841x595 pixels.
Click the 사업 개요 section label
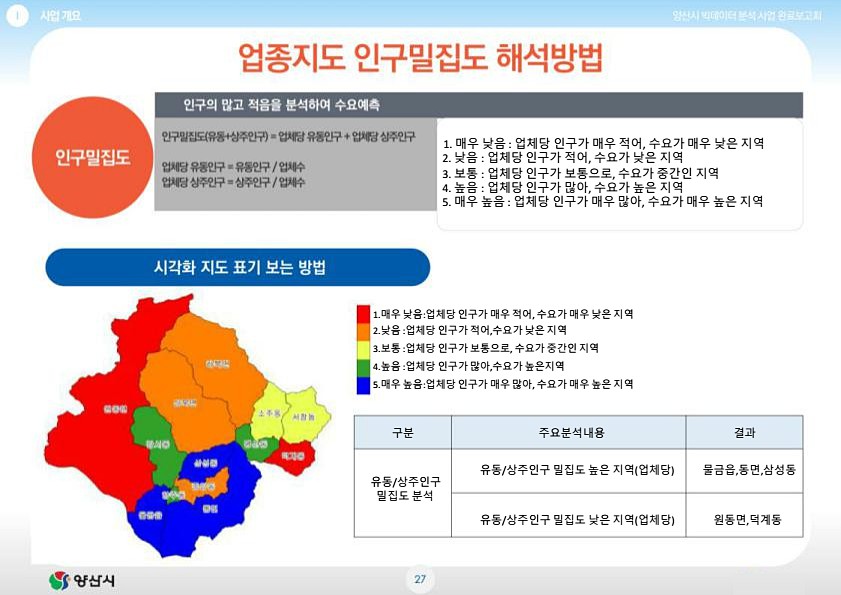coord(60,16)
